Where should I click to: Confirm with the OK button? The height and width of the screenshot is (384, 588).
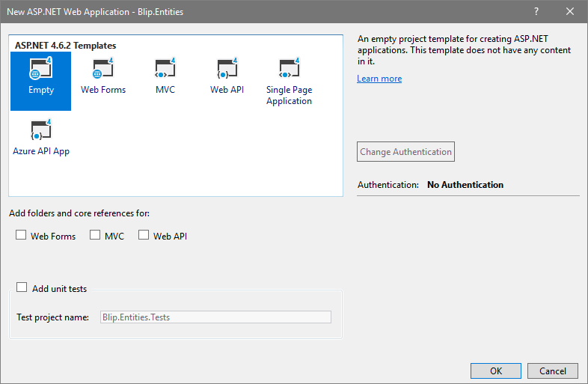496,371
